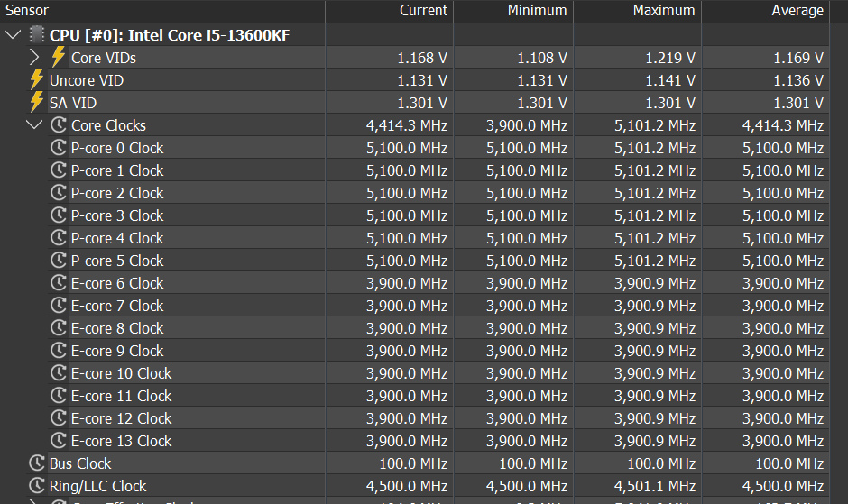
Task: Click the Core Clocks minimum value 3,900.0 MHz
Action: click(528, 125)
